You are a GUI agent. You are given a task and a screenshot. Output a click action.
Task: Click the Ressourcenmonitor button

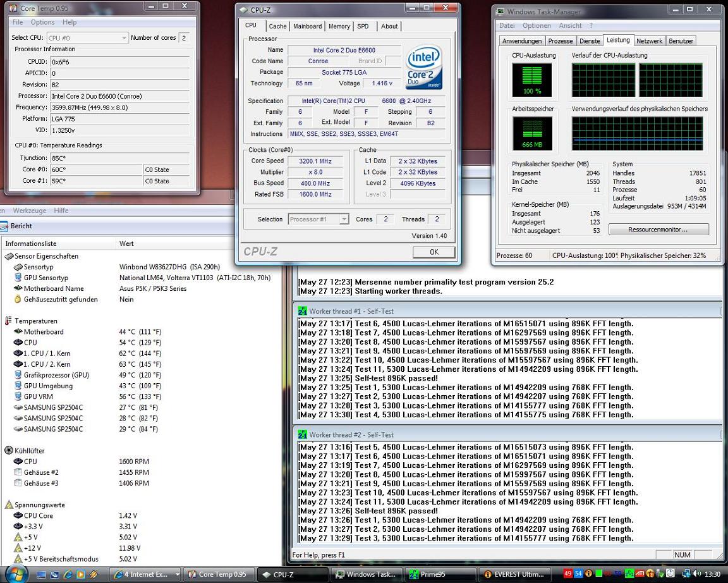[x=658, y=230]
